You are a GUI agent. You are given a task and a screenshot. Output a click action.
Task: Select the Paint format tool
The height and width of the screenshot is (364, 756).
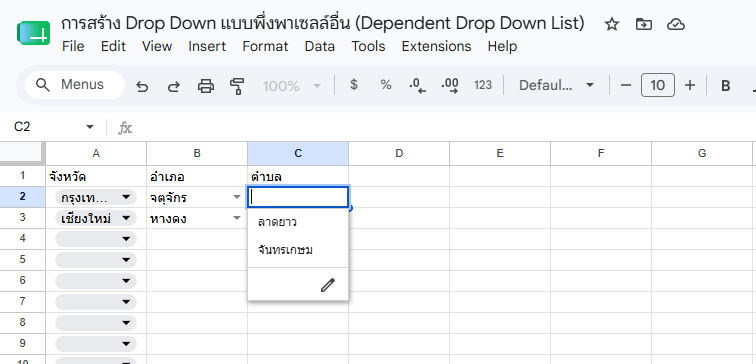click(237, 86)
